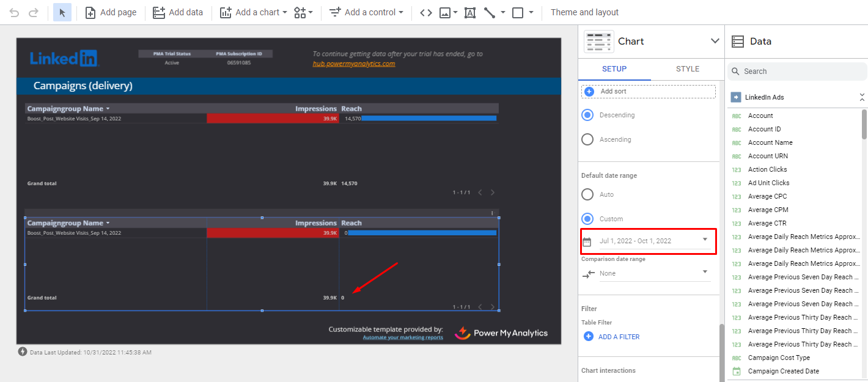Insert an image using the image icon
Image resolution: width=868 pixels, height=382 pixels.
445,12
